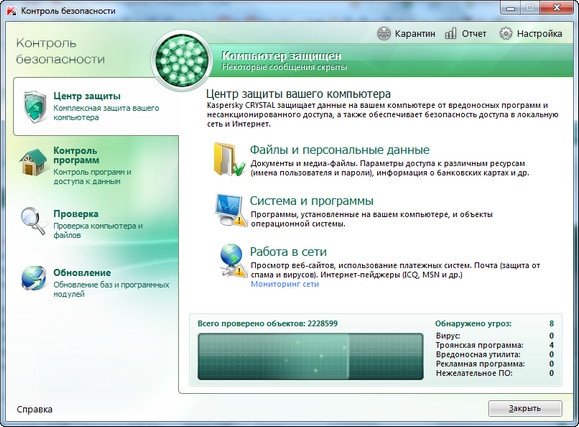Click the house icon of Контроль программ
This screenshot has height=427, width=579.
click(x=33, y=161)
